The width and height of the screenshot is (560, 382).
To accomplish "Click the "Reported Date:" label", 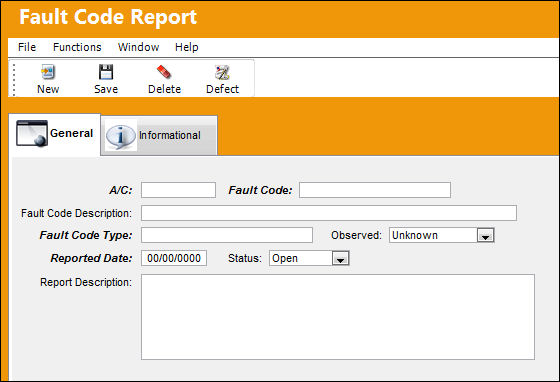I will [91, 258].
